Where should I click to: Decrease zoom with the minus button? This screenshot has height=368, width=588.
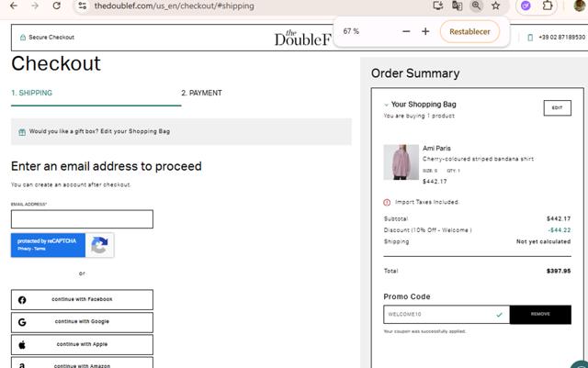[406, 31]
